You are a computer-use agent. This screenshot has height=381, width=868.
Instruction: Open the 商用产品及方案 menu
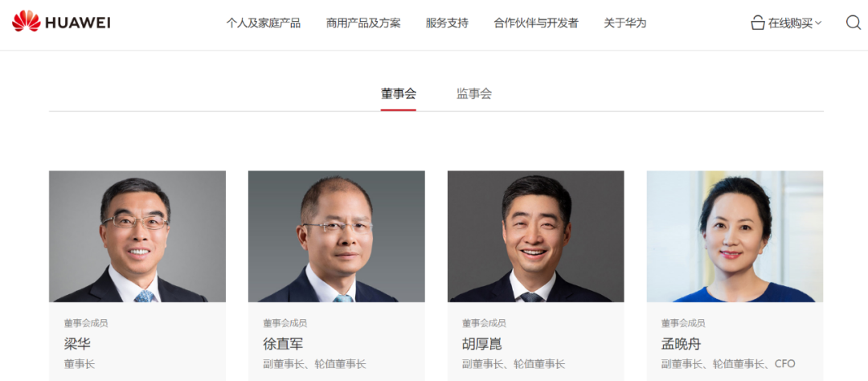pos(364,23)
